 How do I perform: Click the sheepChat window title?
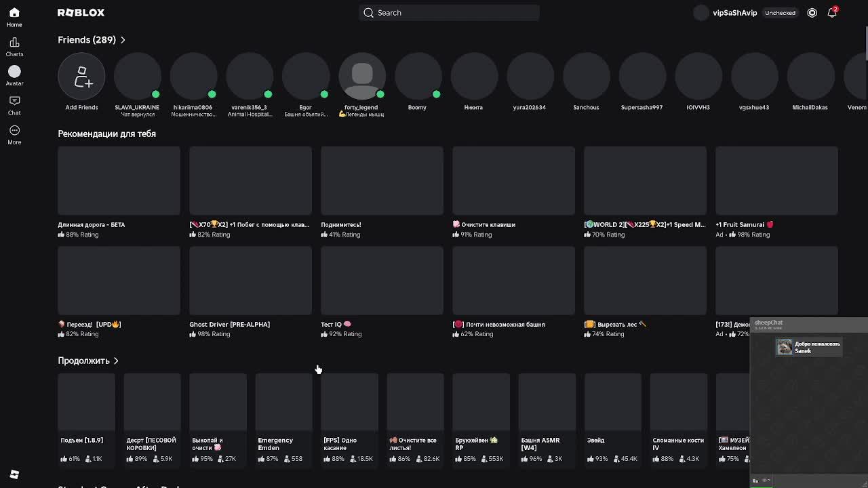(x=768, y=323)
